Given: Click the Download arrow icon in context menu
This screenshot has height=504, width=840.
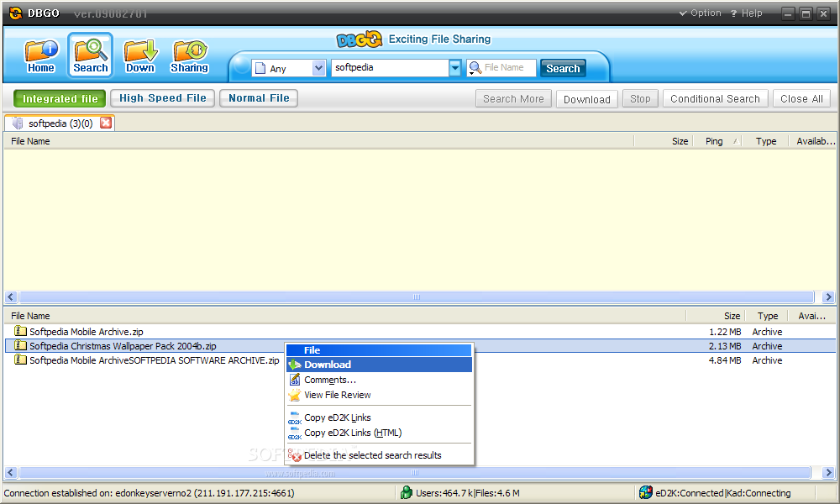Looking at the screenshot, I should pyautogui.click(x=295, y=365).
